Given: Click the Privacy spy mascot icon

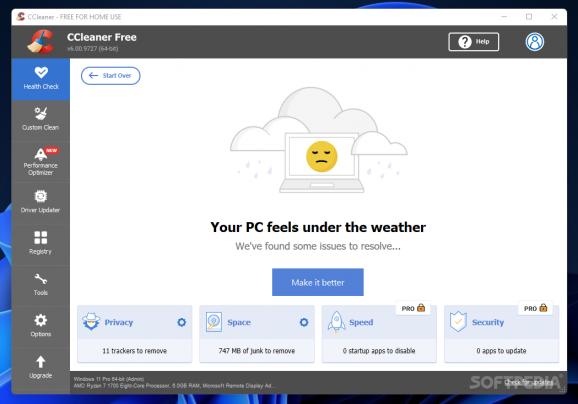Looking at the screenshot, I should (91, 322).
